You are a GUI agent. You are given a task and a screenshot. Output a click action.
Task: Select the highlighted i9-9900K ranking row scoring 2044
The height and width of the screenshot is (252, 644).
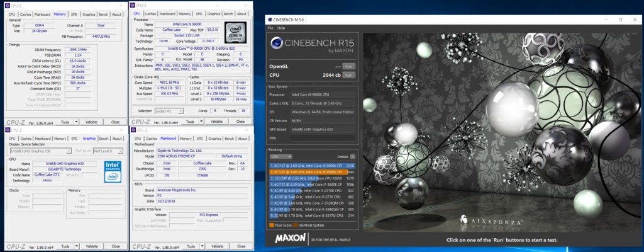click(312, 172)
